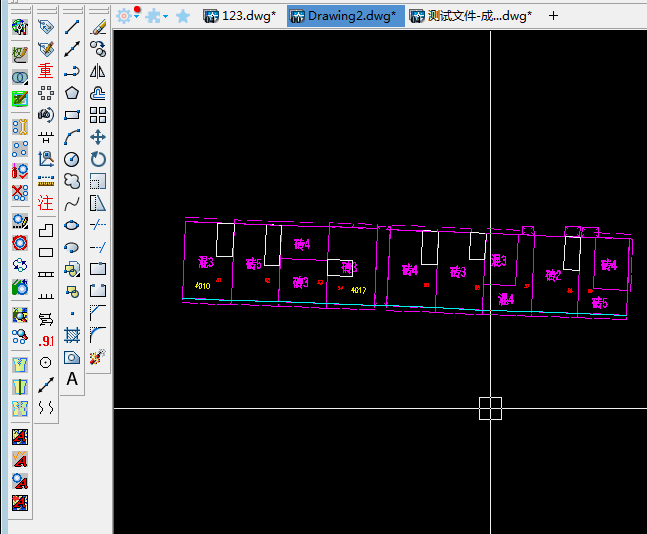
Task: Switch to the 123.dwg tab
Action: click(240, 16)
